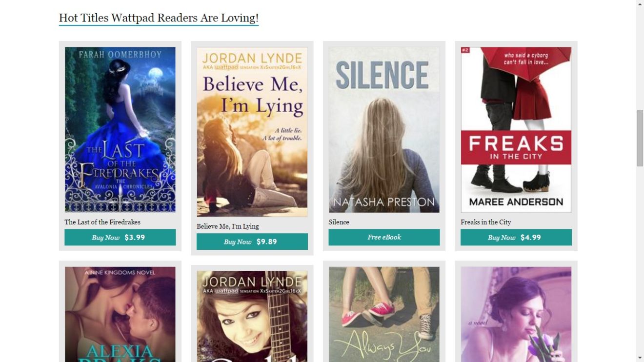Click the scrollbar down arrow

click(x=640, y=358)
